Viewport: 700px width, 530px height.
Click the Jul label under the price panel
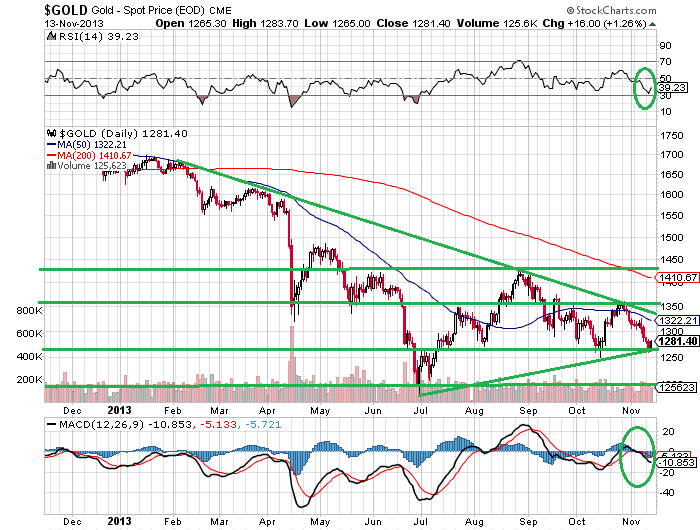[x=421, y=410]
